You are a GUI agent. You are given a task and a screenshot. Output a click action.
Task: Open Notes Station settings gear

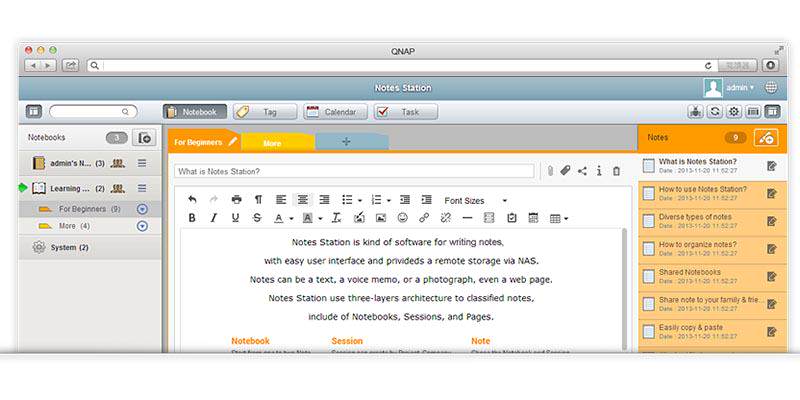pyautogui.click(x=734, y=112)
